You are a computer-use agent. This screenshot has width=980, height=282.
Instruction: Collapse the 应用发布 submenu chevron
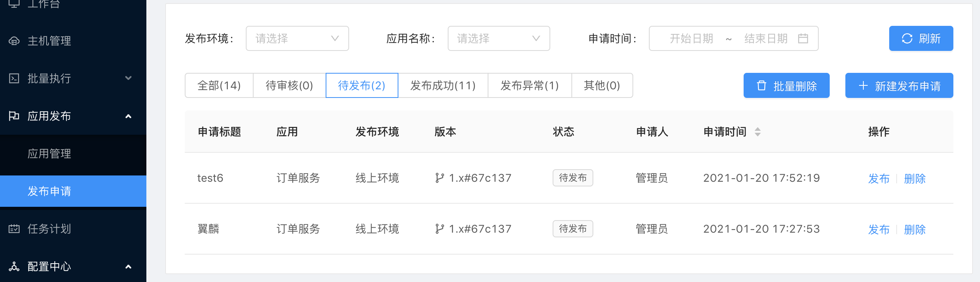pos(128,116)
